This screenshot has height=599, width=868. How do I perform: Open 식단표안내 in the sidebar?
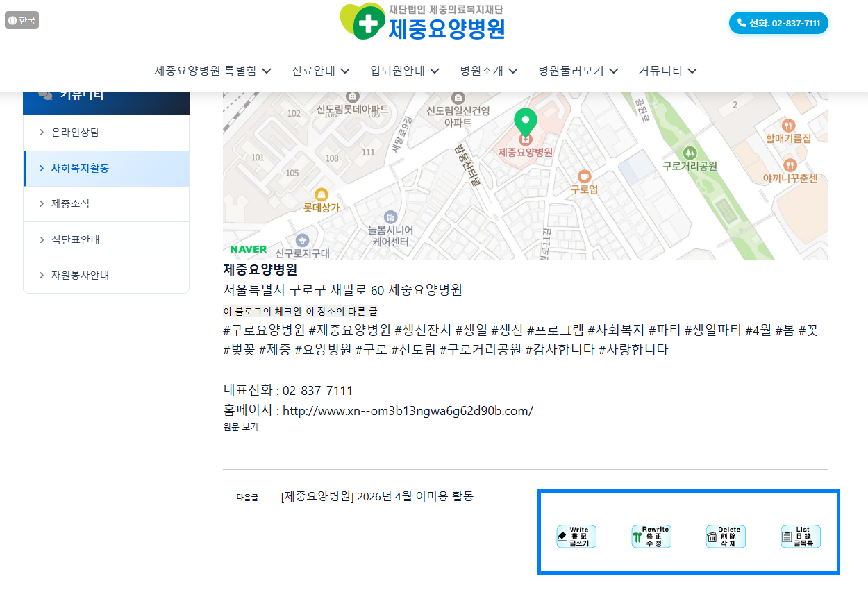click(x=106, y=240)
